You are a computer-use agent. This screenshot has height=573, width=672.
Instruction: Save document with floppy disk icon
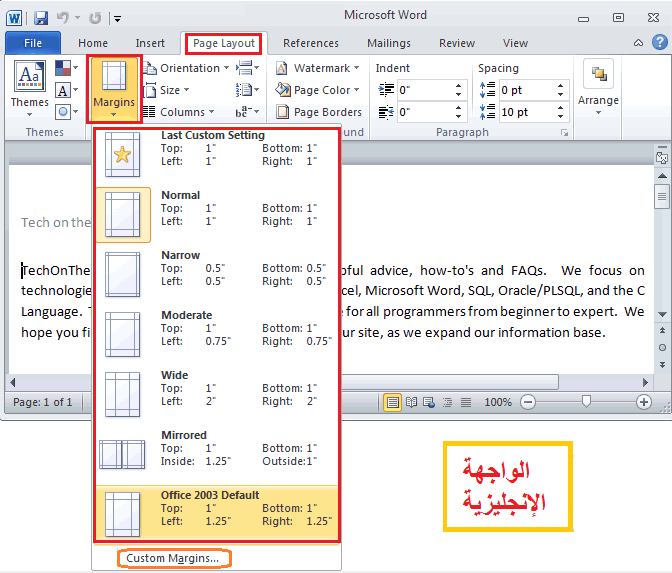(x=41, y=18)
